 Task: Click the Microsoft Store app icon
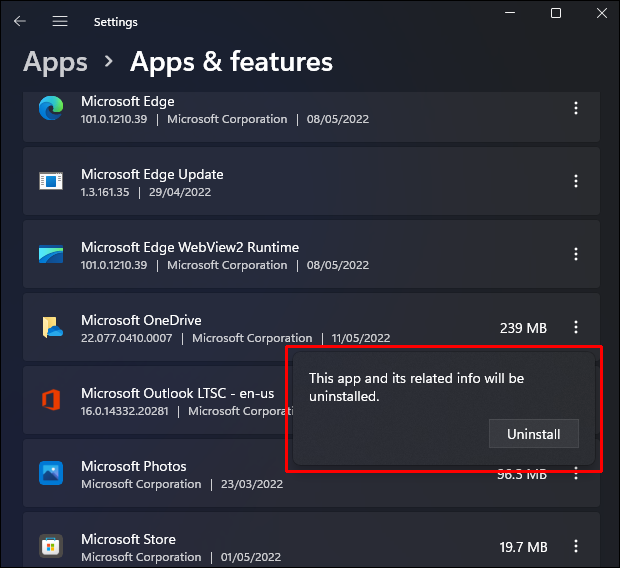[51, 546]
